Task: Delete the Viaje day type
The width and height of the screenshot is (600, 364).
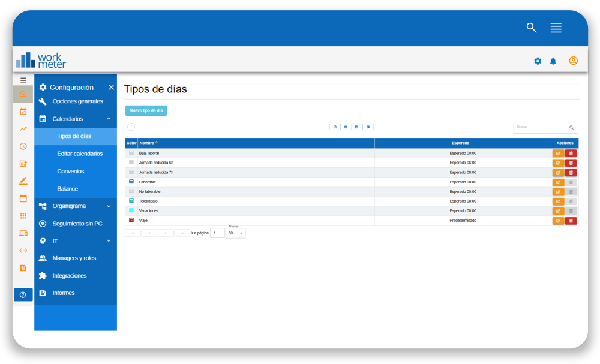Action: point(571,221)
